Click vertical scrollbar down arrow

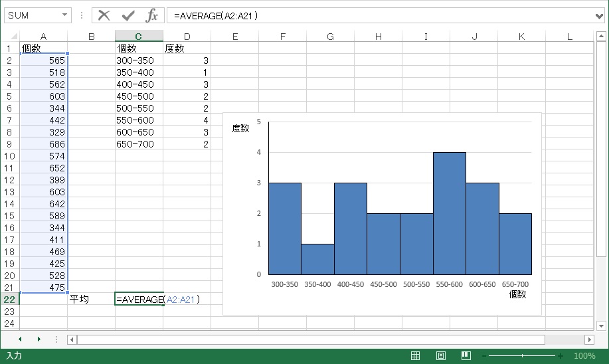click(601, 326)
